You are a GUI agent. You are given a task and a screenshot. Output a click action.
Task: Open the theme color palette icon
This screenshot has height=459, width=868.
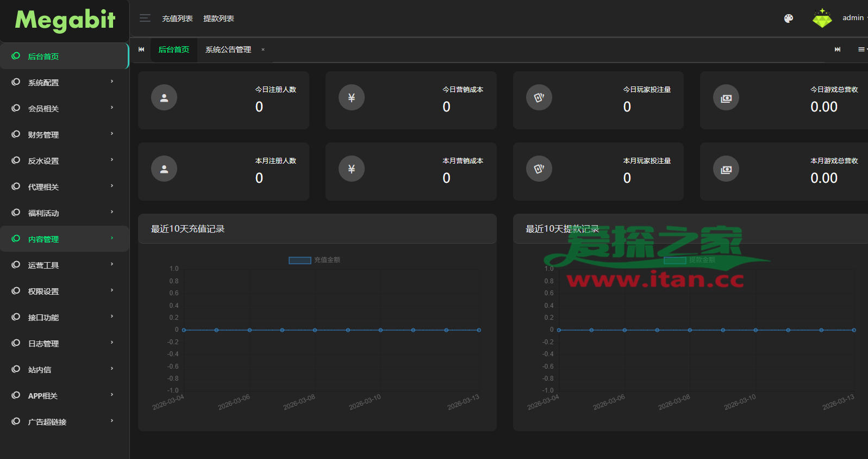pyautogui.click(x=788, y=18)
